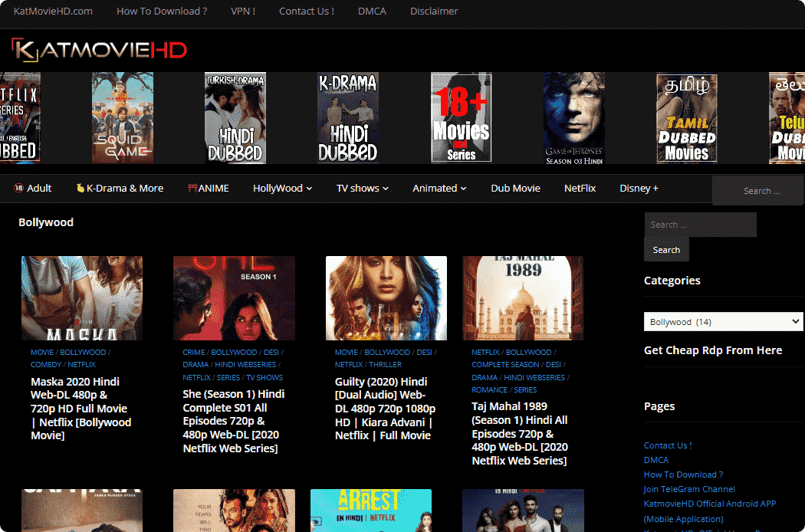Open the How To Download ? top link
805x532 pixels.
point(162,11)
